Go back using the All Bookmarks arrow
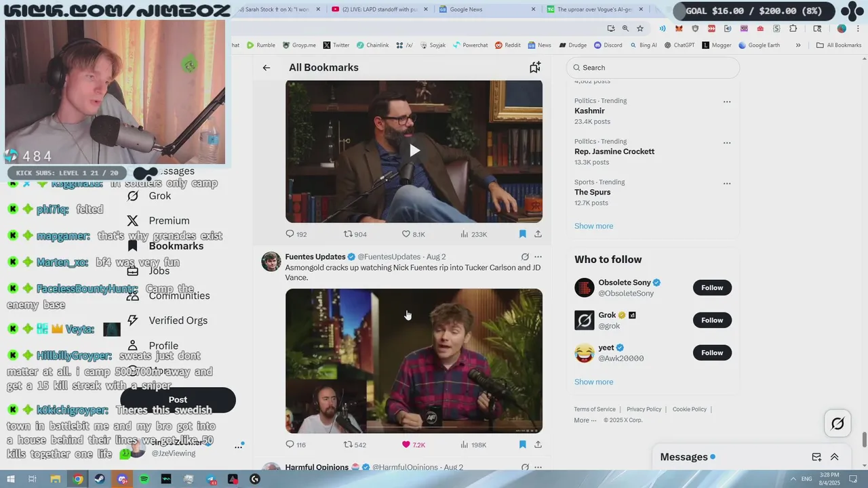Image resolution: width=868 pixels, height=488 pixels. [x=267, y=68]
